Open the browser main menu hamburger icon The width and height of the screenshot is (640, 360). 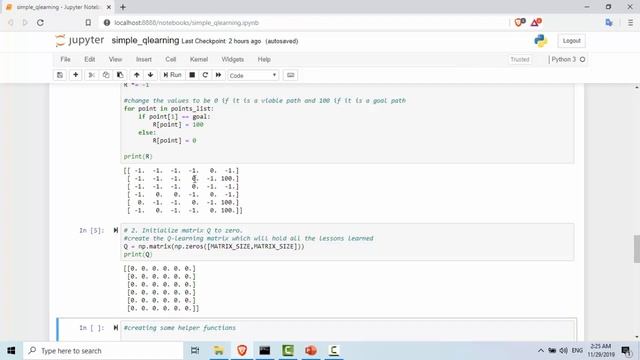point(630,23)
